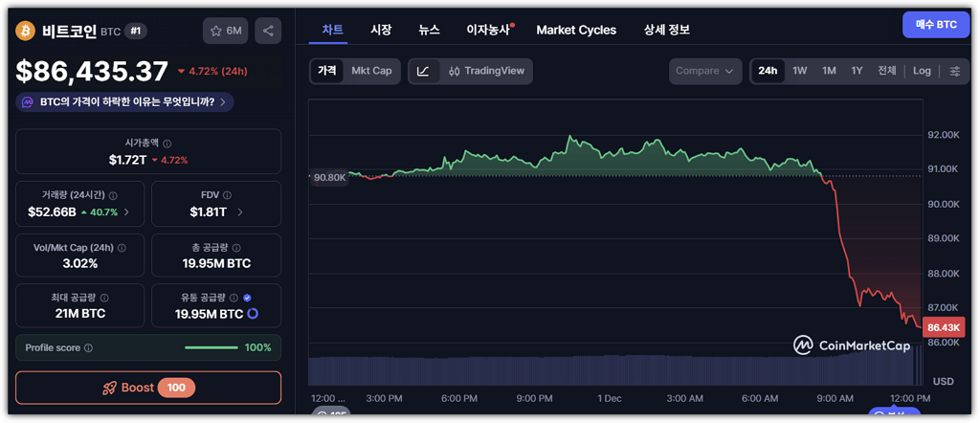
Task: Click the 1 Dec label on time axis
Action: tap(609, 399)
